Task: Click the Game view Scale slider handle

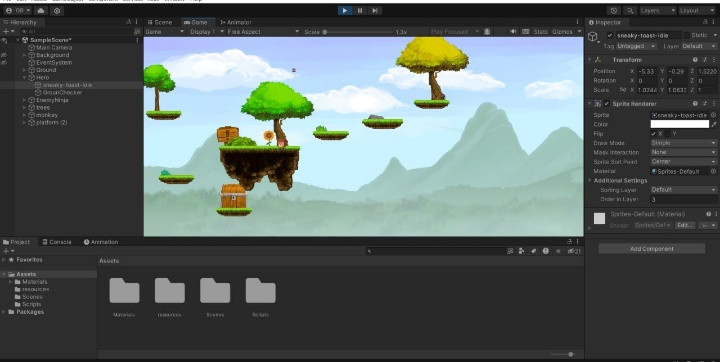Action: click(325, 32)
